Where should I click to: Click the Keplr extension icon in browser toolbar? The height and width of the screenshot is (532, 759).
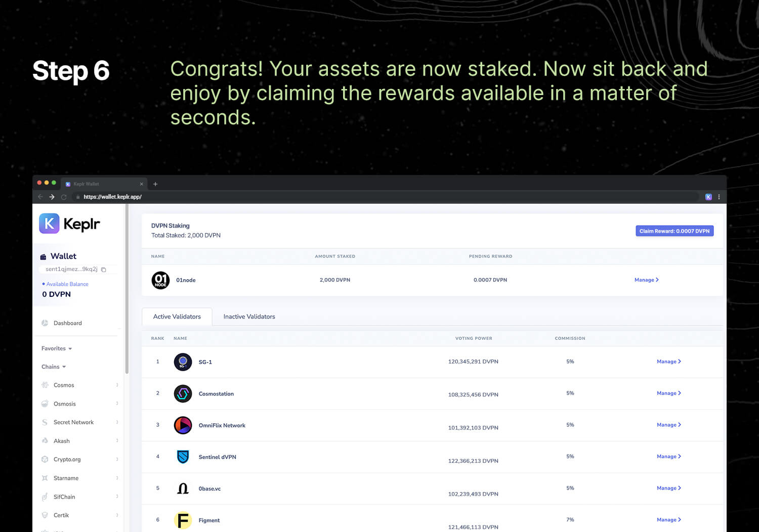point(708,197)
